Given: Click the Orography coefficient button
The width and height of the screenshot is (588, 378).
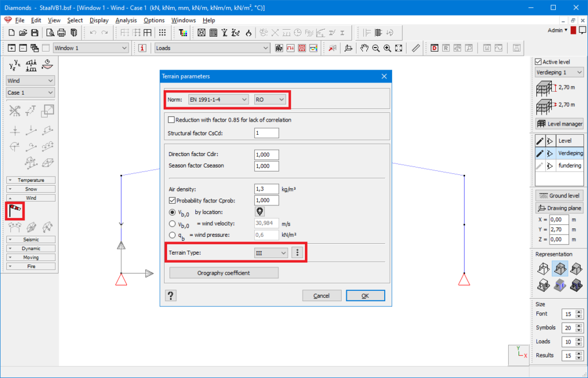Looking at the screenshot, I should (x=223, y=273).
